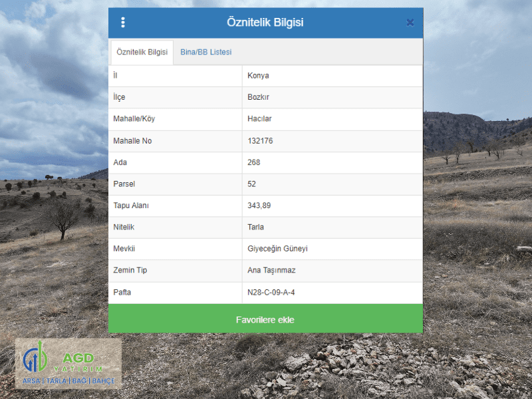Click the Zemin Tip row label

pos(129,271)
